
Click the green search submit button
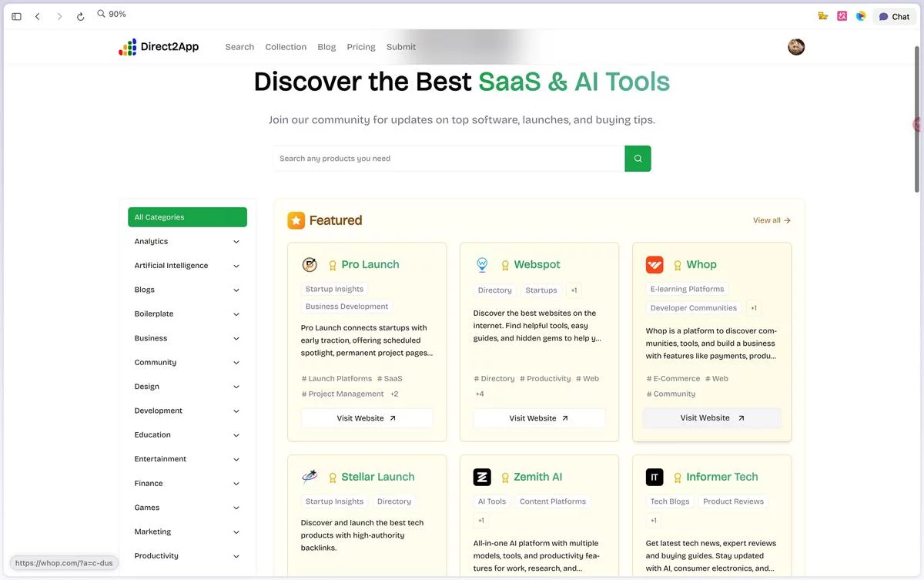[638, 159]
